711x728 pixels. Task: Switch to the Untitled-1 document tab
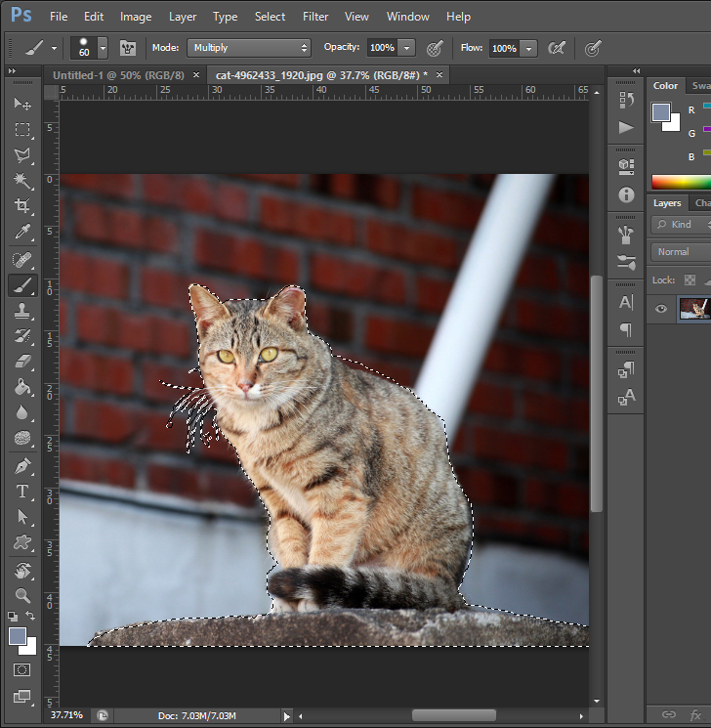(x=118, y=75)
